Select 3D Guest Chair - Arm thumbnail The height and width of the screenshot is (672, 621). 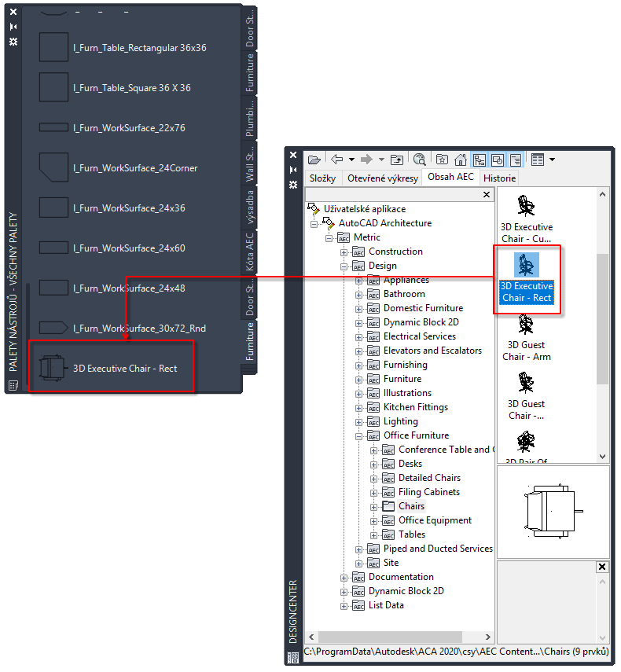pos(527,339)
